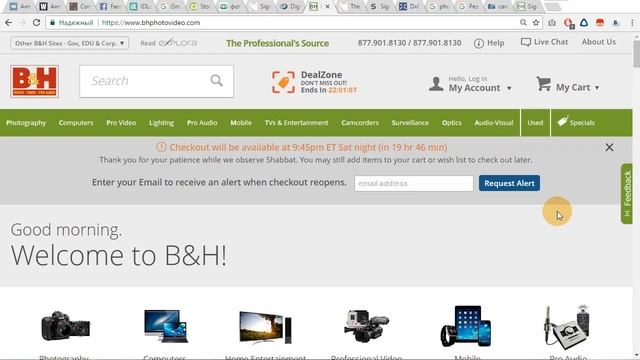Open TVs & Entertainment menu item
Screen dimensions: 640x360
pos(296,123)
